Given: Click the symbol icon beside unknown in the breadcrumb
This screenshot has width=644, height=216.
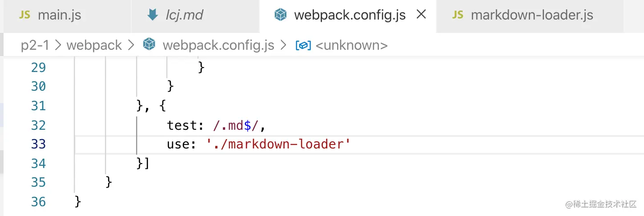Looking at the screenshot, I should coord(303,45).
